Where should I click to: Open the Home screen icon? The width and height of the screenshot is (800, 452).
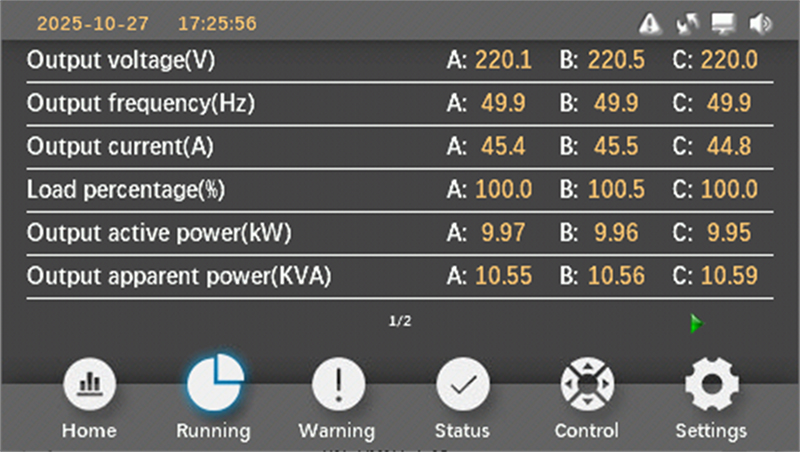[x=90, y=384]
